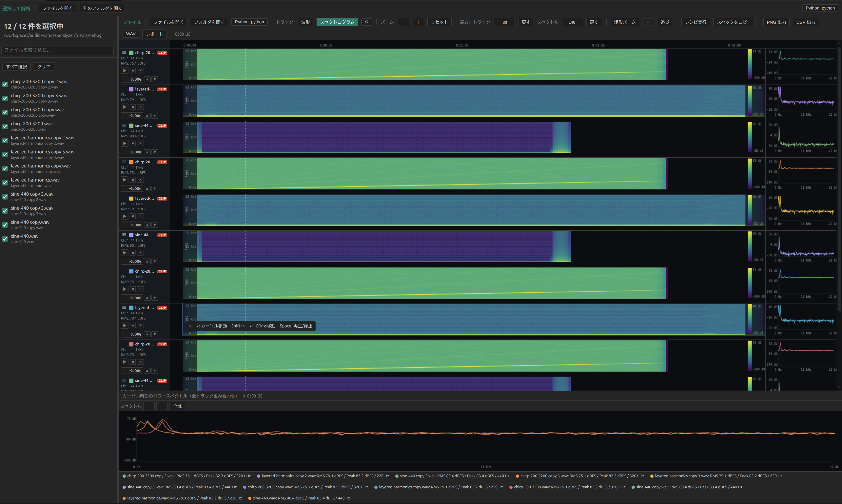Play the yellow-swatch layered track
This screenshot has width=842, height=504.
125,216
